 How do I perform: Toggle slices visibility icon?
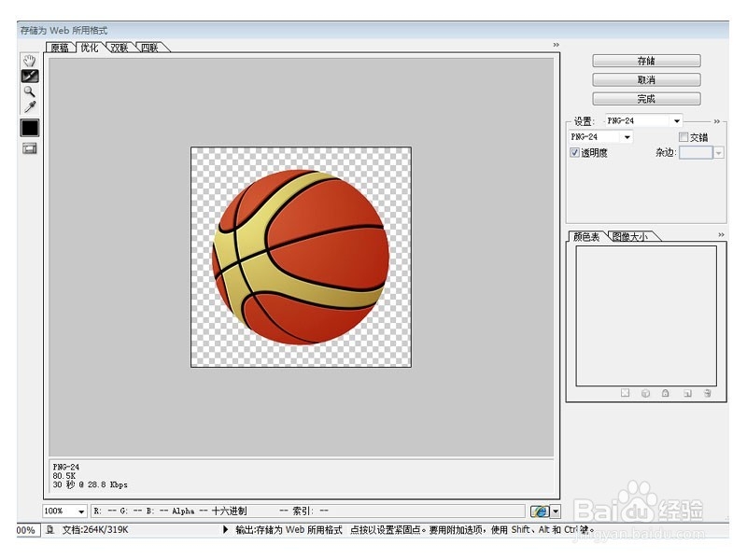(30, 149)
